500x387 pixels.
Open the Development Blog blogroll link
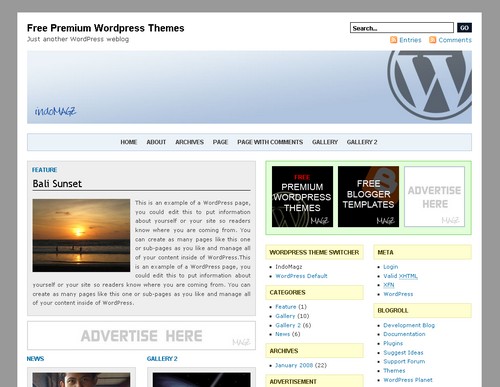[x=409, y=325]
